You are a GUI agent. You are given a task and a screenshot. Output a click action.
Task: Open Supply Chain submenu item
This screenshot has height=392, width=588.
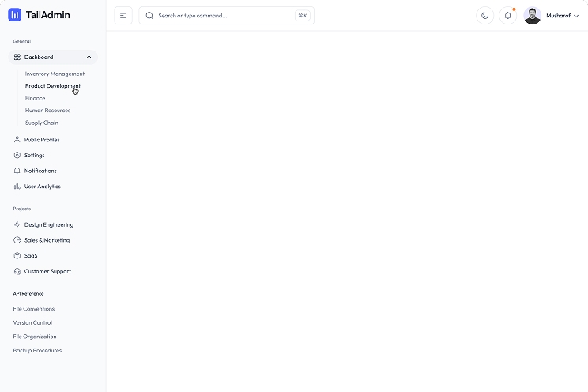(x=42, y=122)
